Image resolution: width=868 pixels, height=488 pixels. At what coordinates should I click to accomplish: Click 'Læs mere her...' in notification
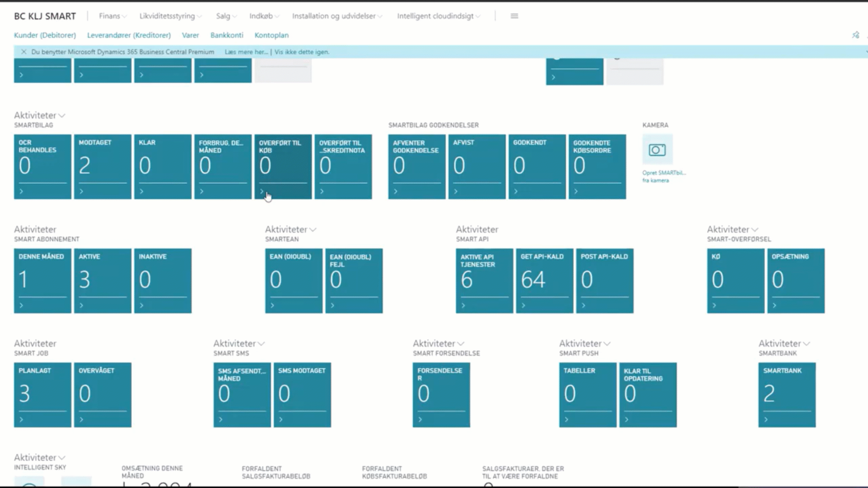coord(245,52)
